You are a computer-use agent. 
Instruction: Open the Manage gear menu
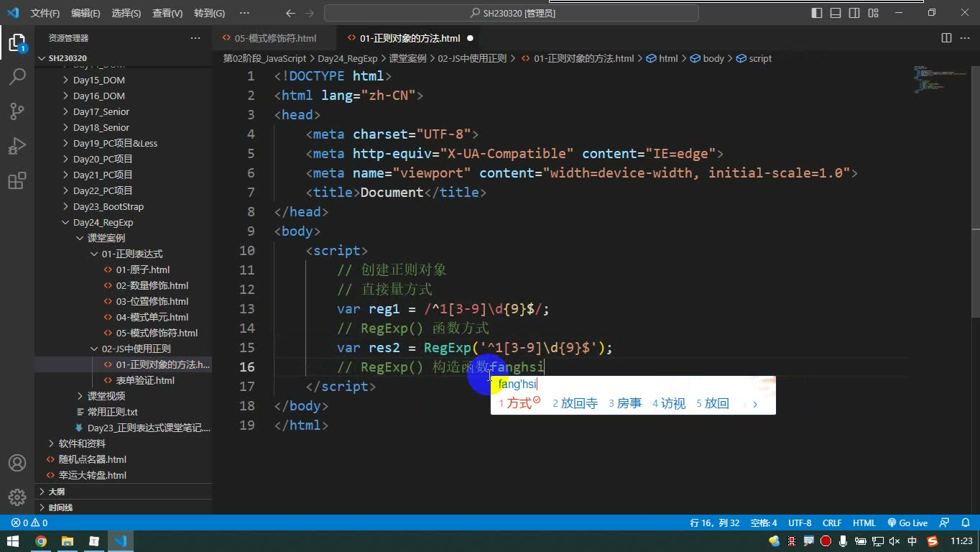pos(17,497)
